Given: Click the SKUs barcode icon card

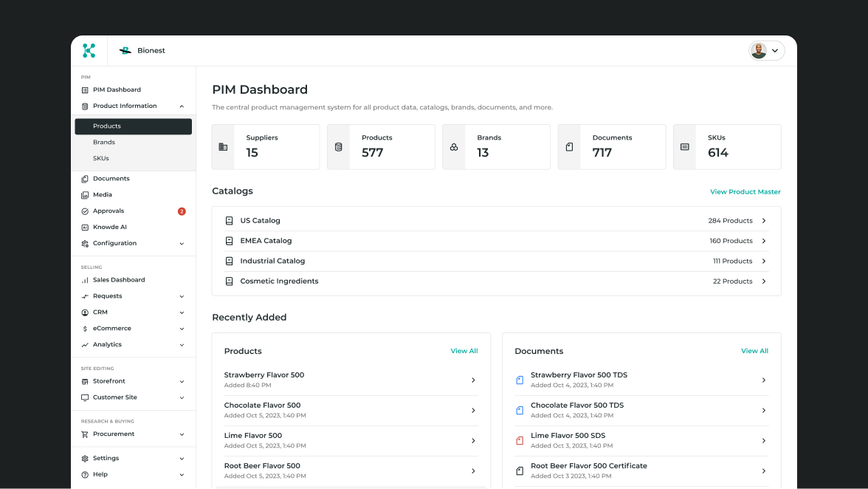Looking at the screenshot, I should click(x=684, y=147).
